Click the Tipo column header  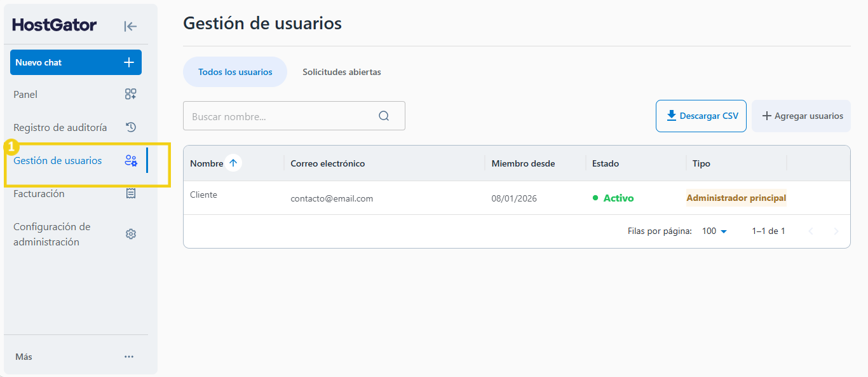tap(702, 163)
